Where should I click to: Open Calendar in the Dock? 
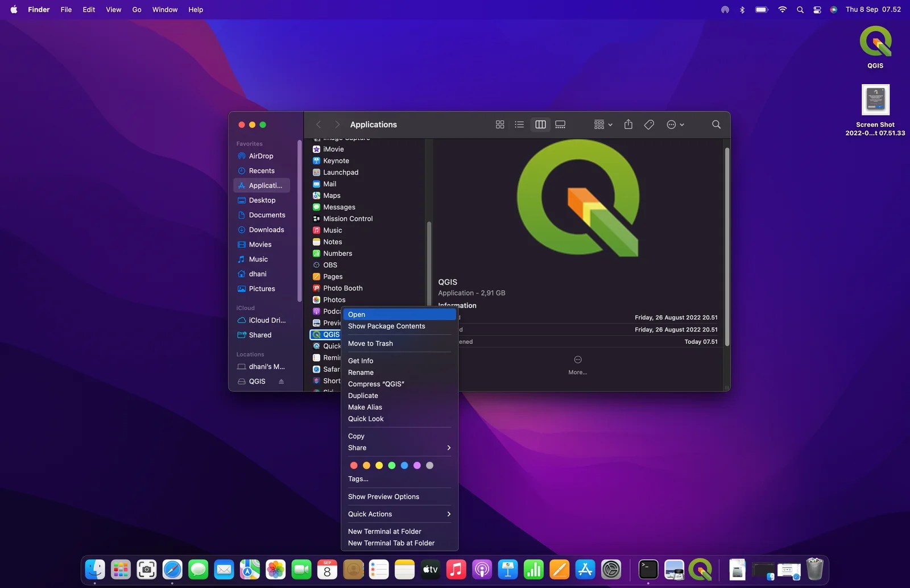tap(327, 569)
